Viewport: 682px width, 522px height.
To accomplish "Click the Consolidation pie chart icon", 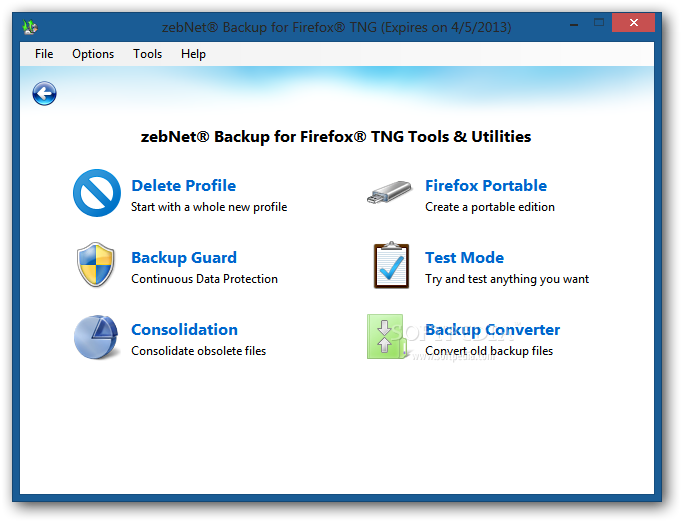I will (x=96, y=337).
